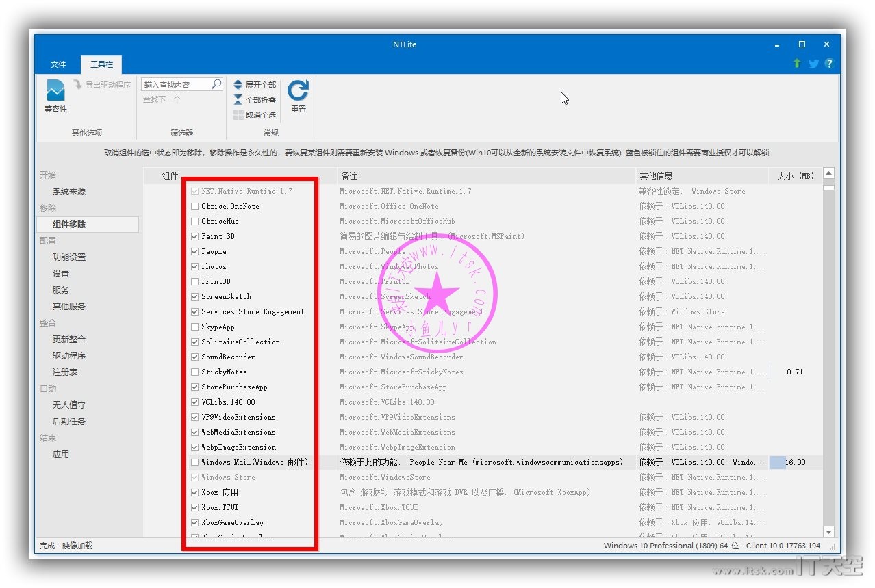Go to 无人值守 in the sidebar
This screenshot has width=875, height=588.
click(69, 405)
